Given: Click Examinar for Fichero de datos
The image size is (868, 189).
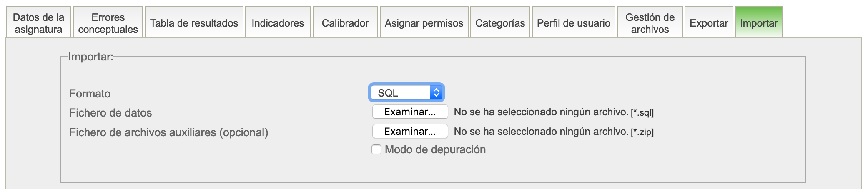Looking at the screenshot, I should (x=410, y=112).
